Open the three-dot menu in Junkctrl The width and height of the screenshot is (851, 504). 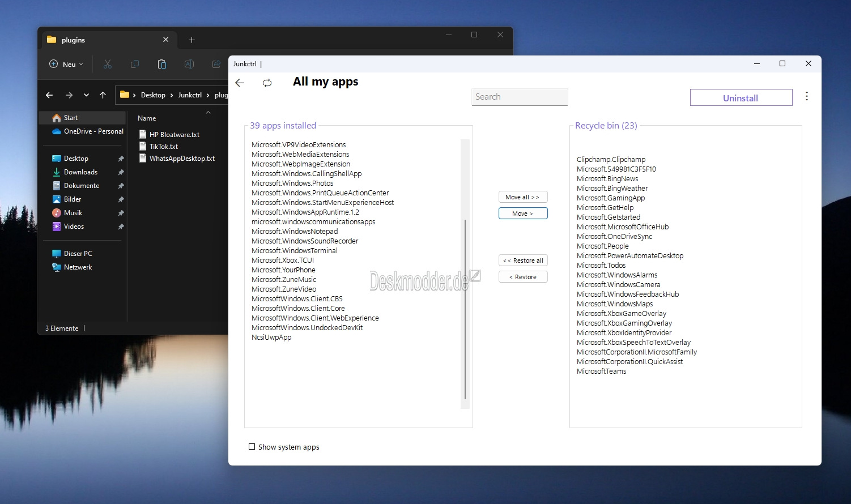pos(807,96)
